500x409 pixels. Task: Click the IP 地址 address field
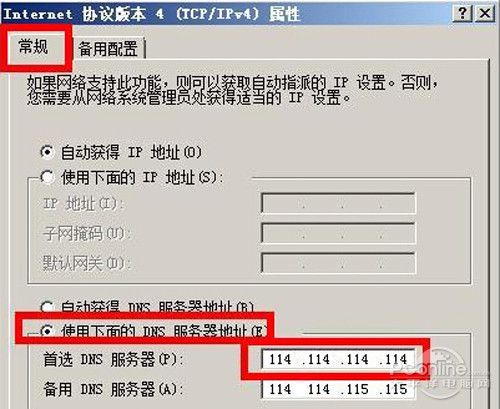click(338, 203)
